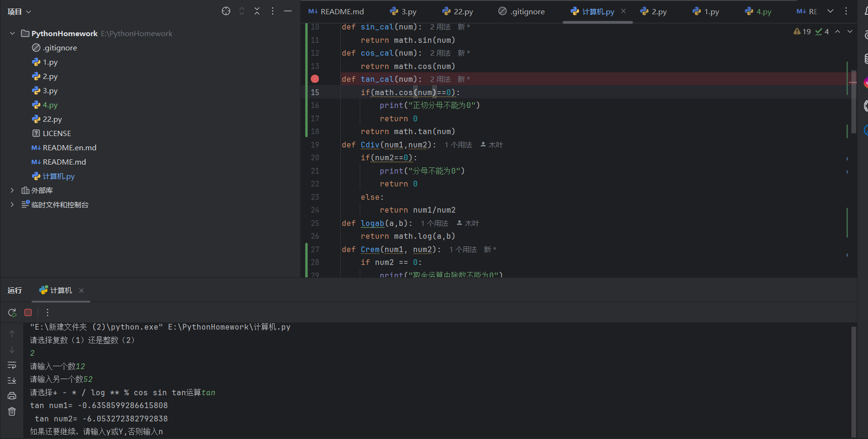Switch to .gitignore editor tab
Screen dimensions: 868x439
(522, 11)
